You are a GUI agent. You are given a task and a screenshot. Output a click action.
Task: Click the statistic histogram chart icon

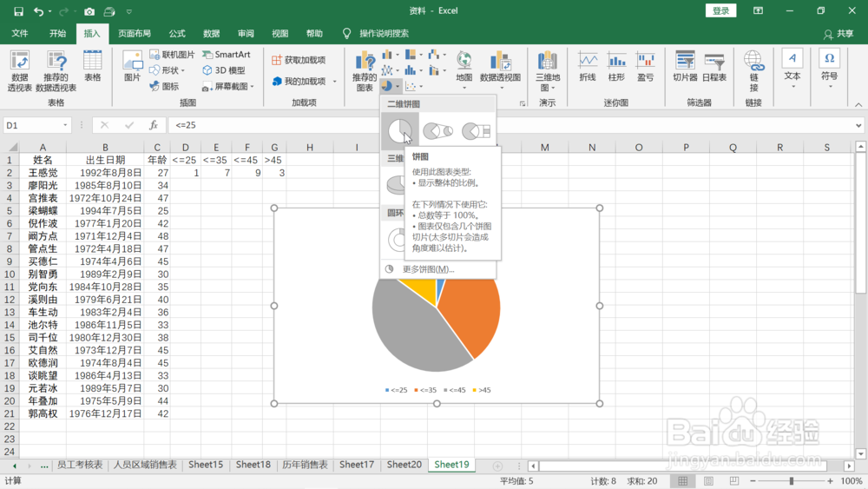pyautogui.click(x=411, y=70)
